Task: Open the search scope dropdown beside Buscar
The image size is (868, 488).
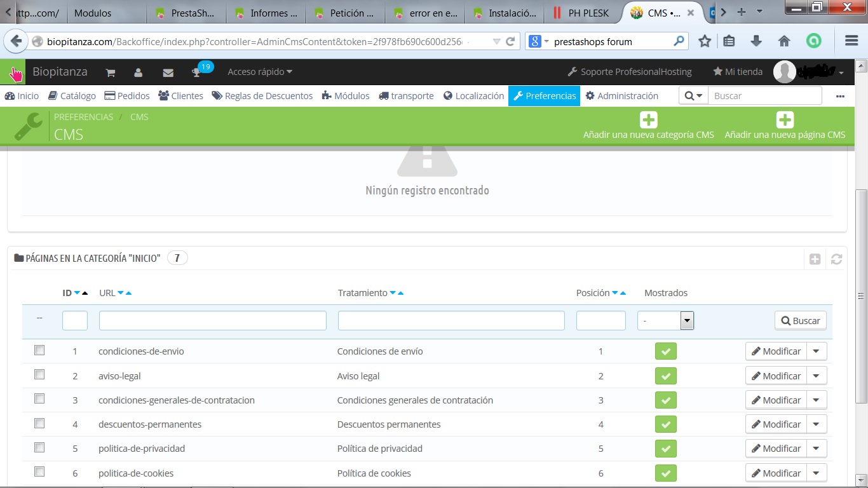Action: (693, 96)
